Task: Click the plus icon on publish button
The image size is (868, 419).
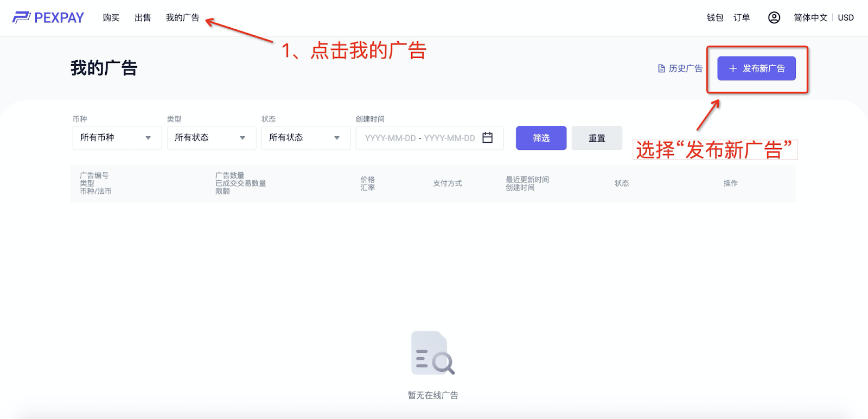Action: pos(732,69)
